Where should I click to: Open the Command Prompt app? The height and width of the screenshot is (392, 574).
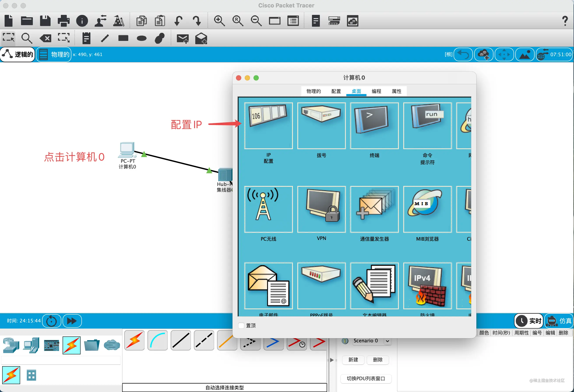click(x=427, y=126)
